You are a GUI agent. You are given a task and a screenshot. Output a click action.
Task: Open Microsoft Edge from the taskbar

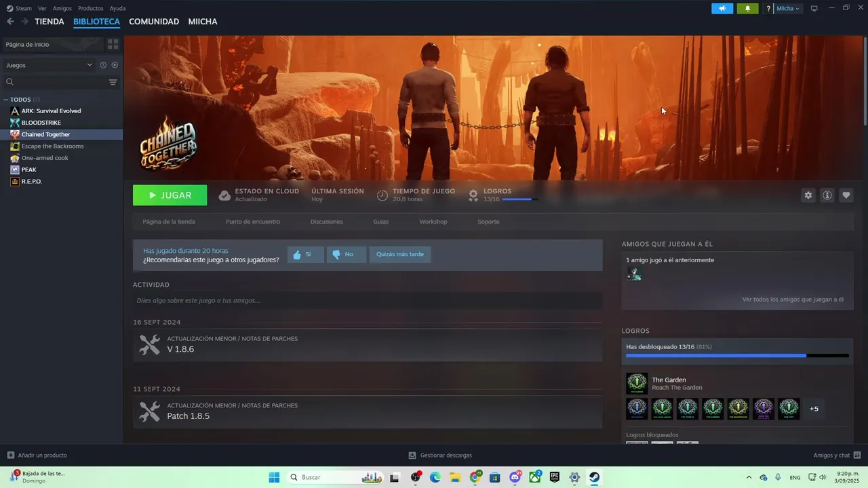tap(435, 477)
